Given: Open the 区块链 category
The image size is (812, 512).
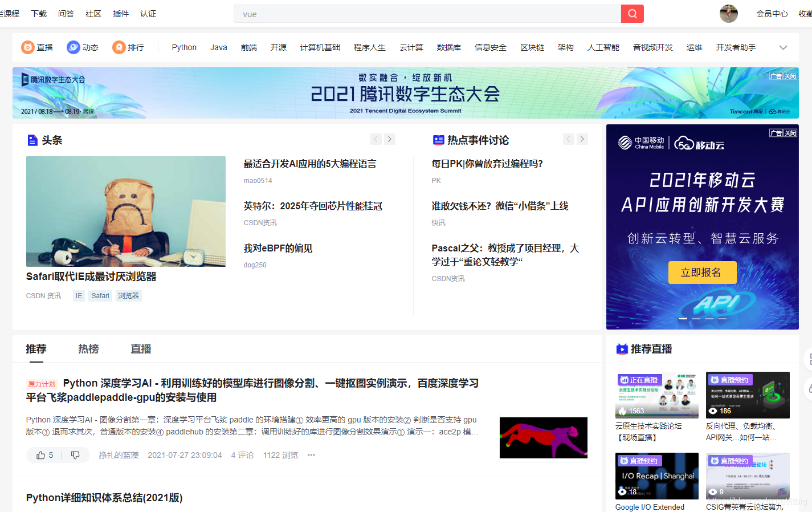Looking at the screenshot, I should [x=532, y=47].
